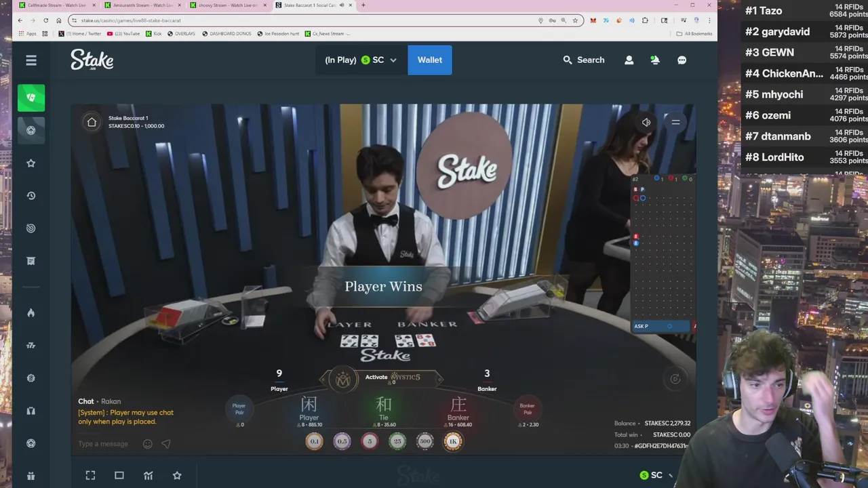Select the 0.5 chip
The width and height of the screenshot is (868, 488).
(342, 441)
